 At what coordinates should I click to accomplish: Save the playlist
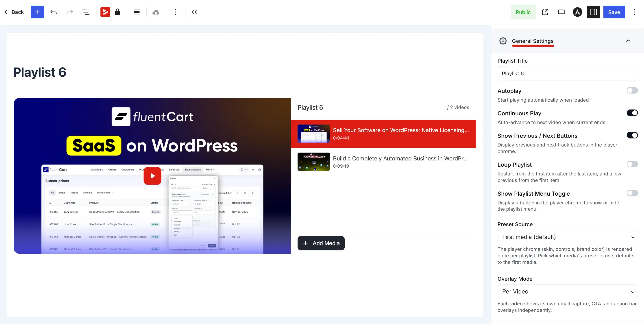614,12
